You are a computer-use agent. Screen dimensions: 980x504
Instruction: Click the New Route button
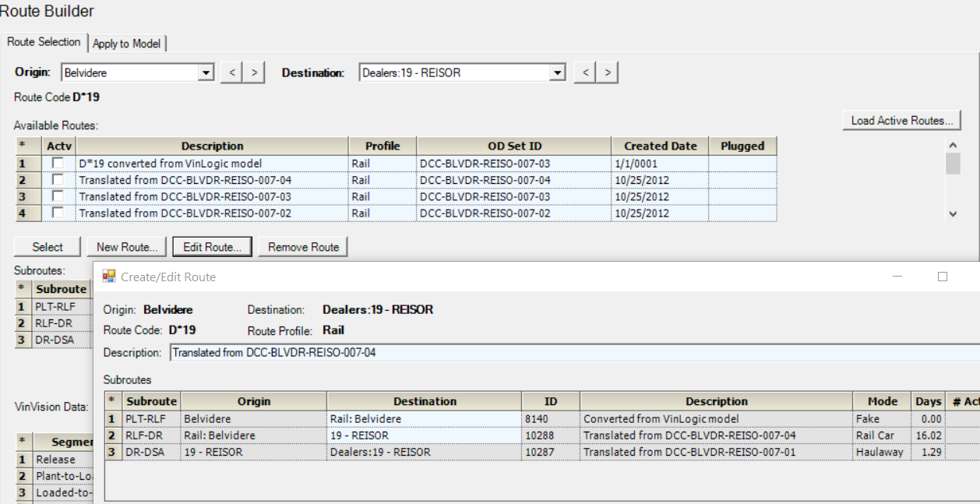point(126,247)
